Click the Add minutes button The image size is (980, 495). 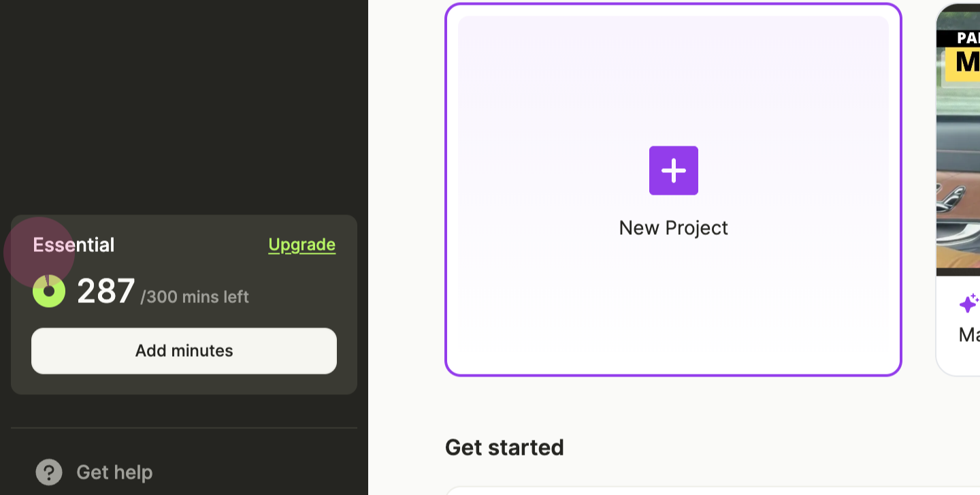coord(184,351)
